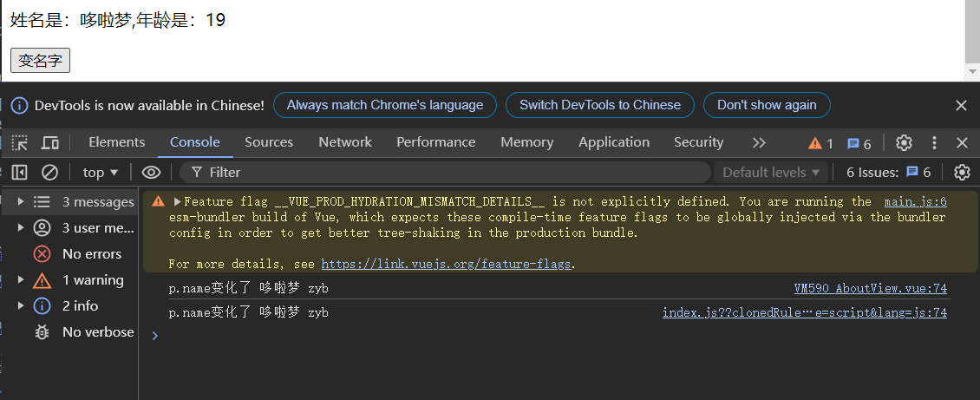The width and height of the screenshot is (980, 400).
Task: Click the issues count badge in tab bar
Action: click(859, 143)
